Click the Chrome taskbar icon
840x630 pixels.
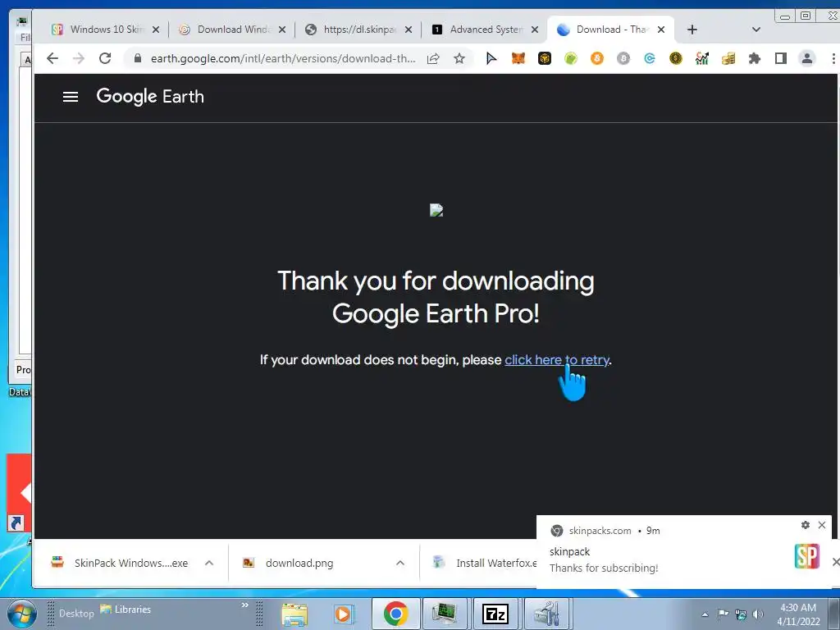coord(395,614)
